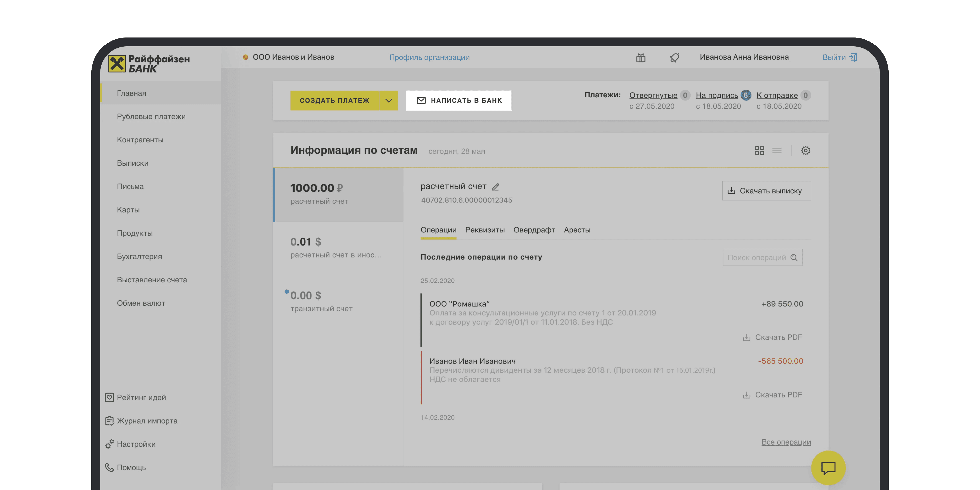Switch to the Овердрафт tab
980x490 pixels.
(534, 230)
